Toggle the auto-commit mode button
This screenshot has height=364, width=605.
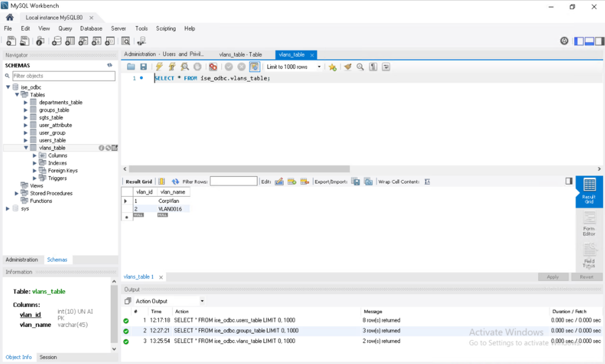click(254, 67)
